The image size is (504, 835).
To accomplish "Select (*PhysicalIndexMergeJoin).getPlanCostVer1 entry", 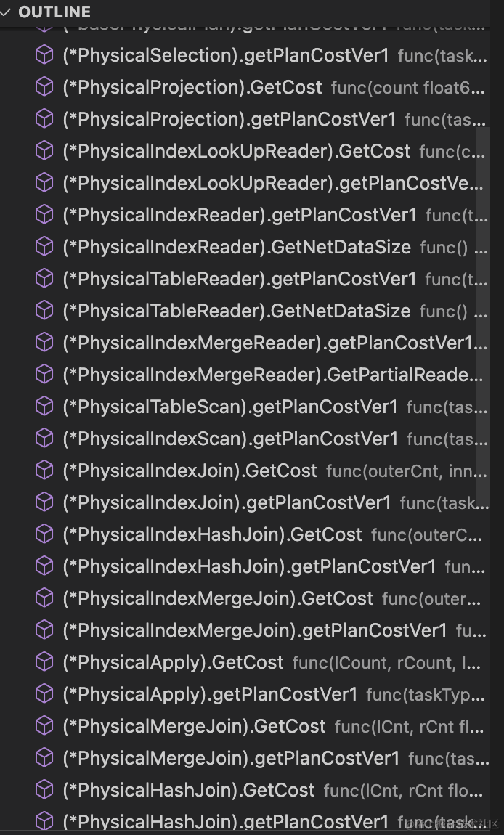I will 255,630.
